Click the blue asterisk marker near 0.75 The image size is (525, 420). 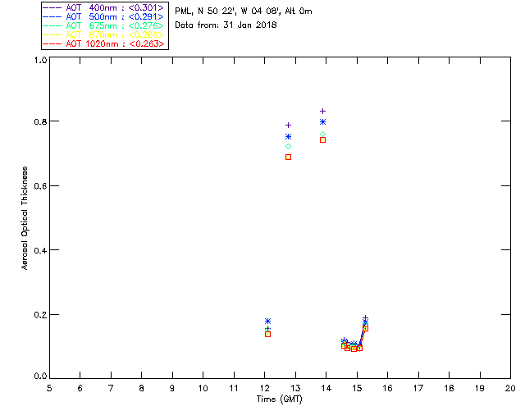[x=288, y=137]
